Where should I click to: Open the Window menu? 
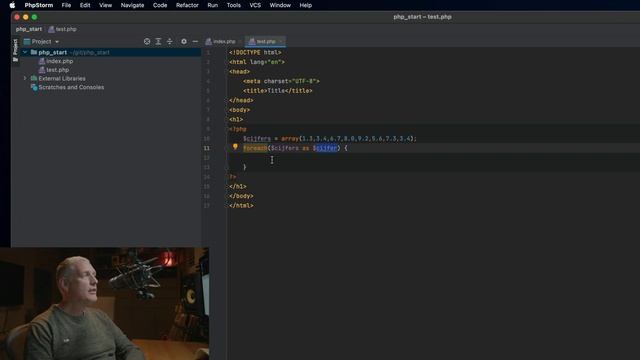280,5
